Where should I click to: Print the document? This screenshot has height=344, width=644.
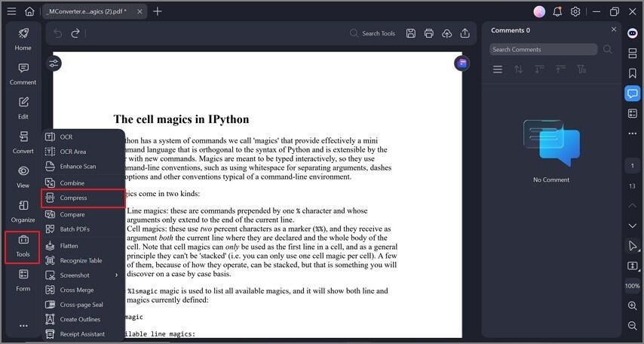click(429, 33)
